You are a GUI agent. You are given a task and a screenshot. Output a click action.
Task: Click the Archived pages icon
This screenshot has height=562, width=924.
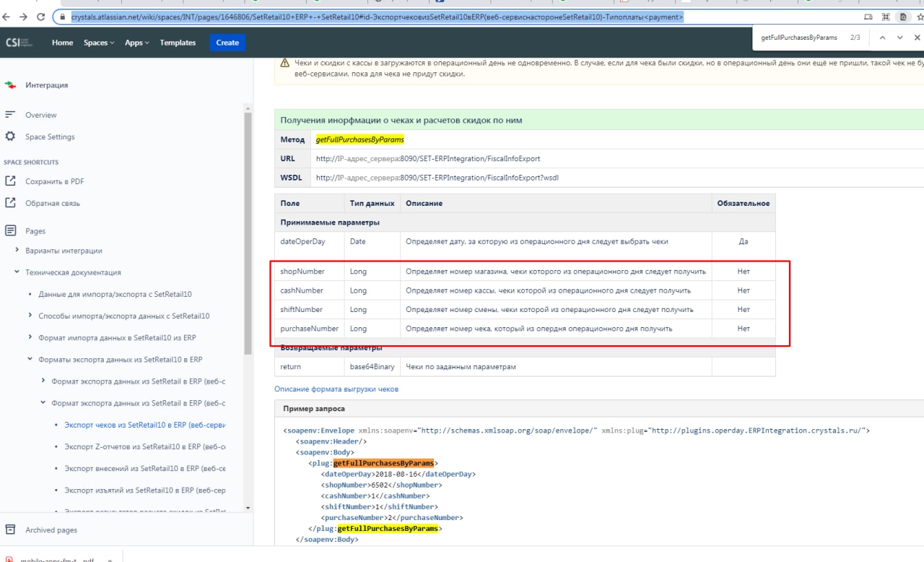point(10,529)
